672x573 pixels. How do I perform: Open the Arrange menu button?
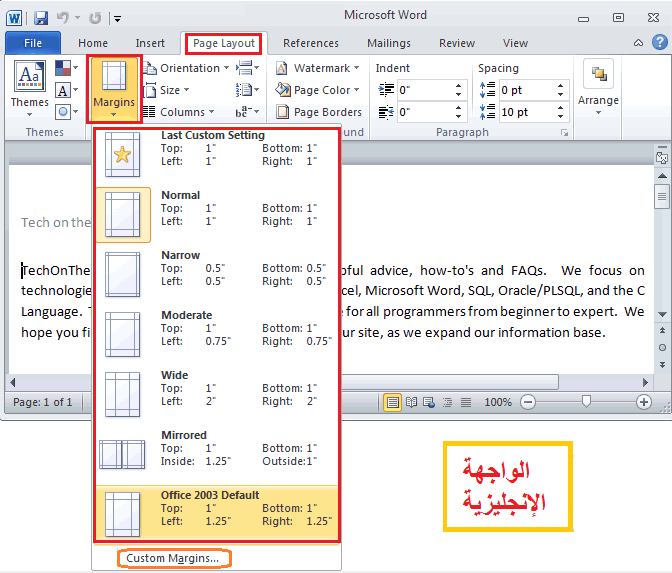[x=598, y=89]
